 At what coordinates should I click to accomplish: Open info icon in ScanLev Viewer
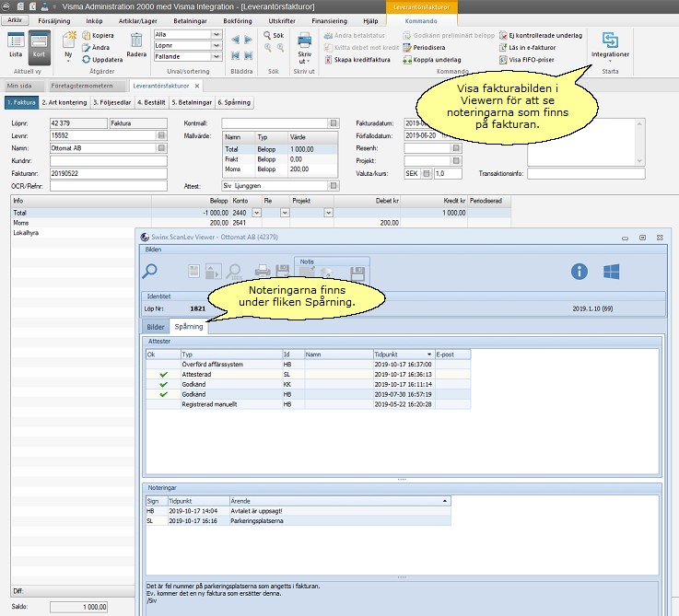(579, 272)
